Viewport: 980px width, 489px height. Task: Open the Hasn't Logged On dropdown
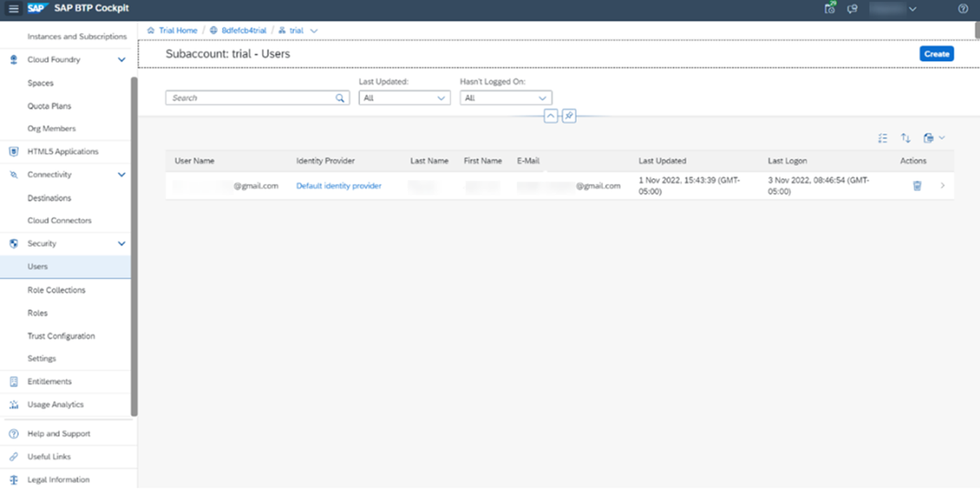(x=506, y=98)
